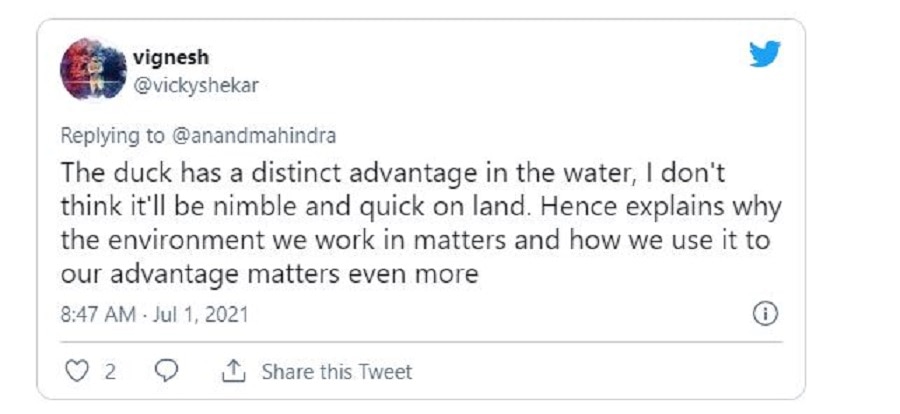Open the tweet info circle icon
Screen dimensions: 900x414
(x=764, y=314)
